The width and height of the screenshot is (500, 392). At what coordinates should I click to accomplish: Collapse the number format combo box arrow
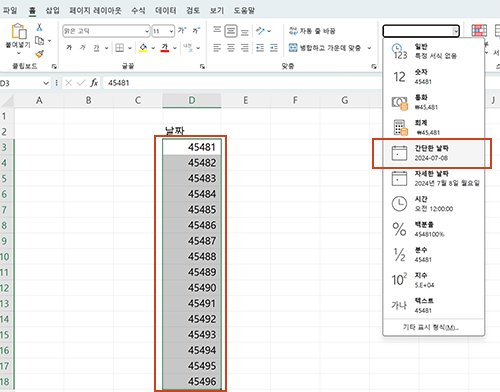pos(455,31)
